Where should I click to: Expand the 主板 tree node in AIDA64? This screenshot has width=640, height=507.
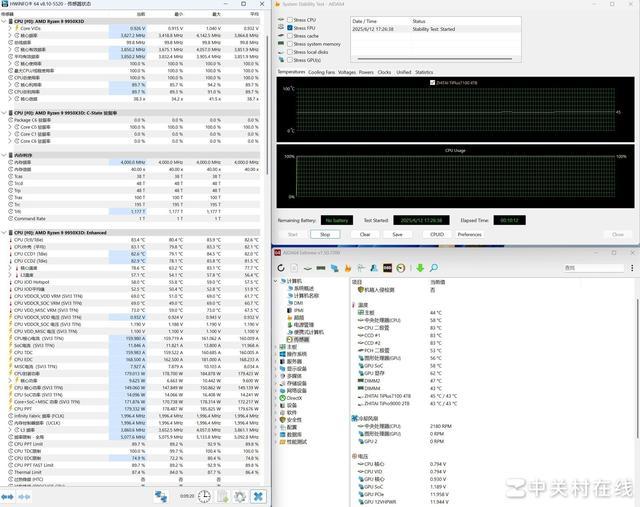coord(276,347)
